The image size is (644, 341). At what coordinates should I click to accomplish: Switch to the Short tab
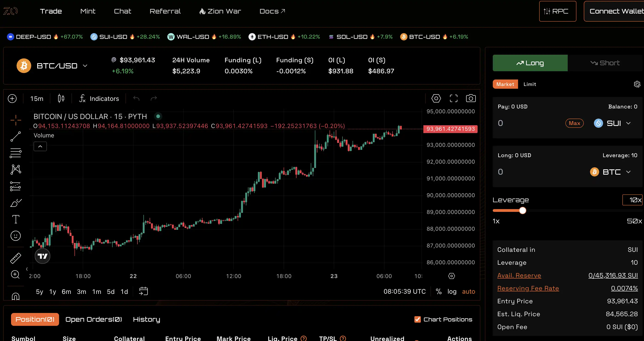605,63
